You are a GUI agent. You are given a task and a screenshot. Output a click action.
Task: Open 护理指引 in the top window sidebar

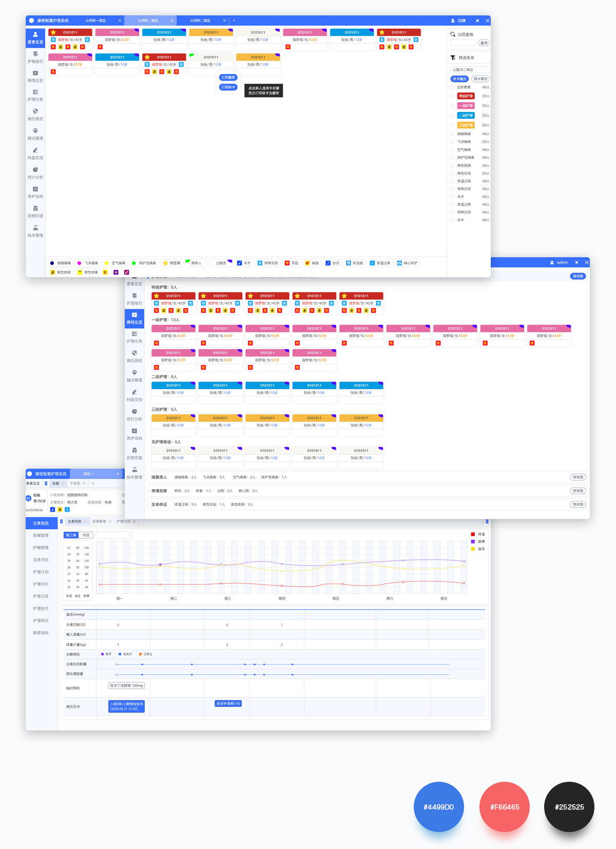[x=35, y=57]
